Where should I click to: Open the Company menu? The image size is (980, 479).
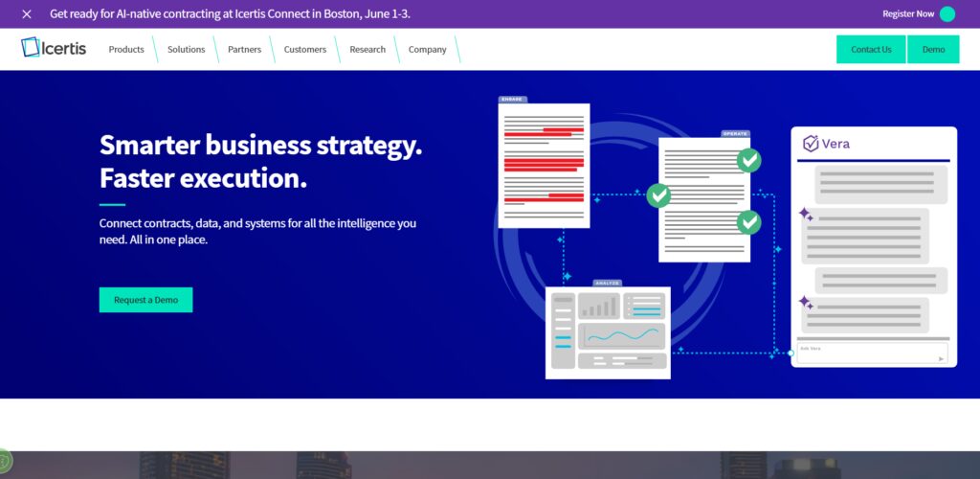tap(428, 50)
